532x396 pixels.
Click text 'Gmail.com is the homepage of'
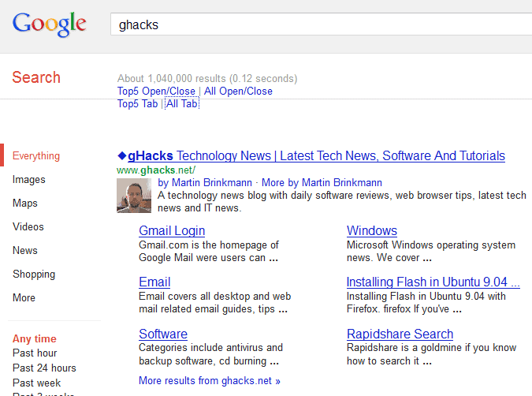pyautogui.click(x=209, y=245)
